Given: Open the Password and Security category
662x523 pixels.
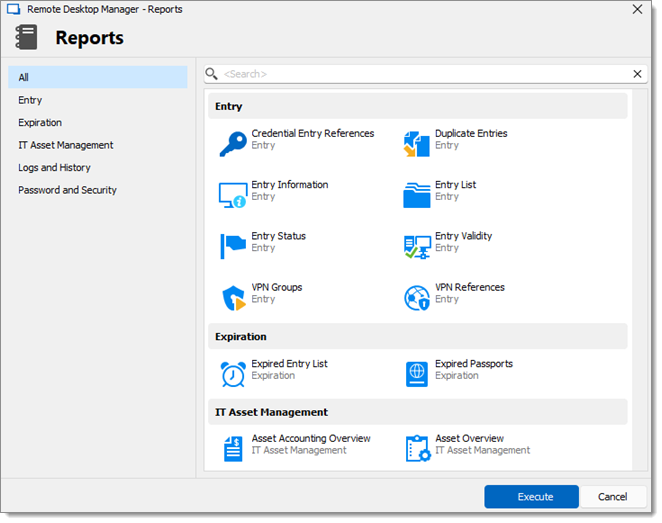Looking at the screenshot, I should click(x=98, y=190).
